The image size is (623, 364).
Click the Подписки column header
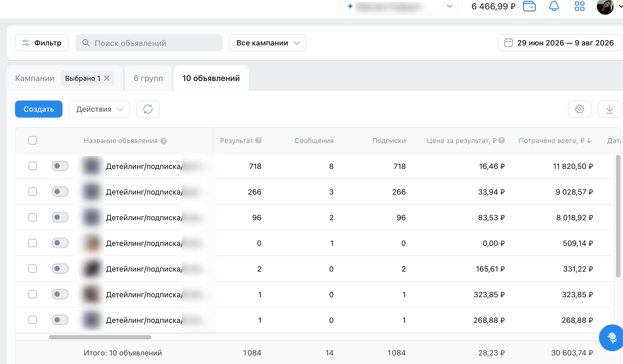[389, 141]
